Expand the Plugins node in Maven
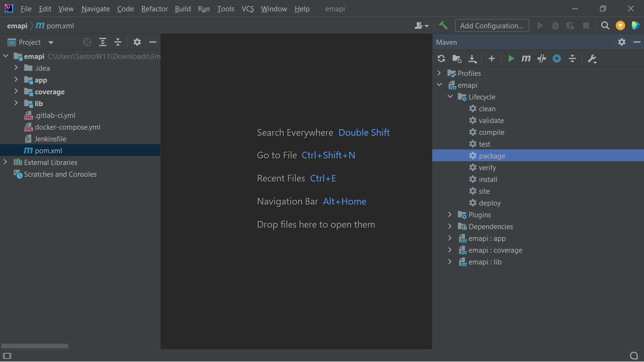Viewport: 644px width, 362px height. [x=450, y=215]
